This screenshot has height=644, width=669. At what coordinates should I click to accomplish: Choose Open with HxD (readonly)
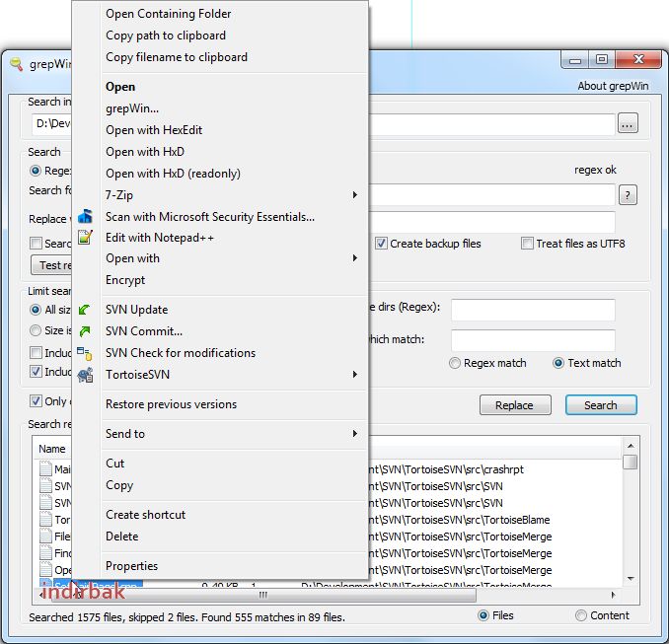173,174
